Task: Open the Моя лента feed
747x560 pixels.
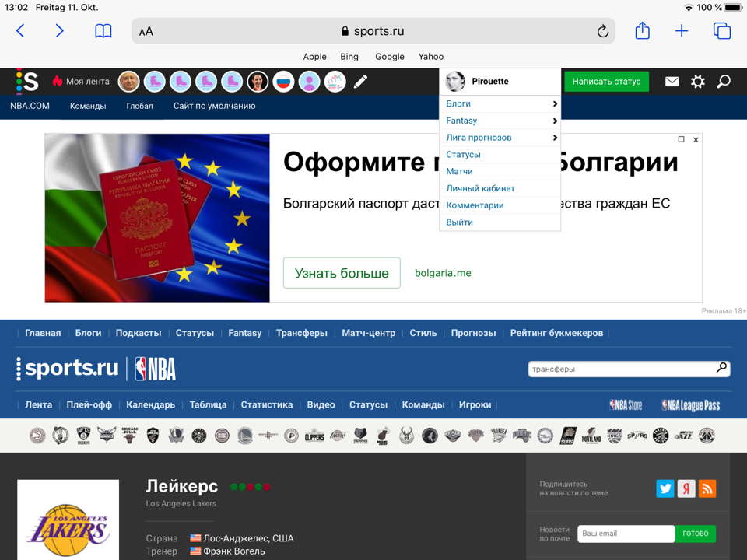Action: [x=81, y=82]
